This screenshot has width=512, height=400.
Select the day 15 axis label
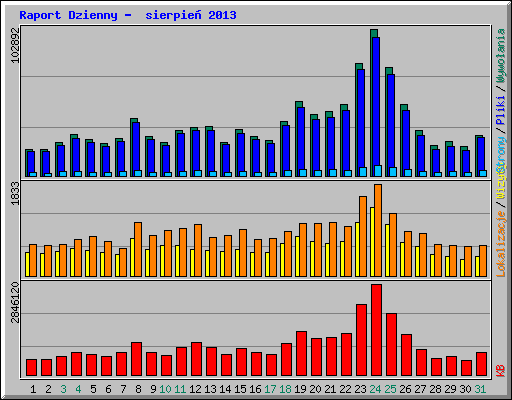[x=240, y=389]
